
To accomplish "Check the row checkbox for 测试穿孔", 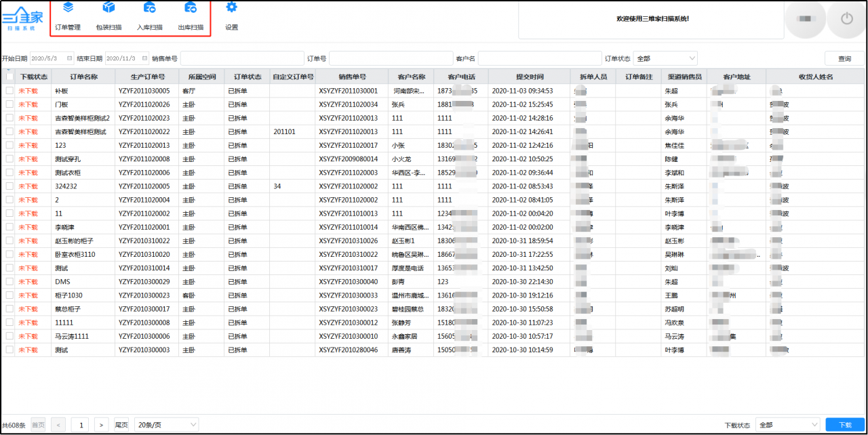I will pyautogui.click(x=9, y=159).
